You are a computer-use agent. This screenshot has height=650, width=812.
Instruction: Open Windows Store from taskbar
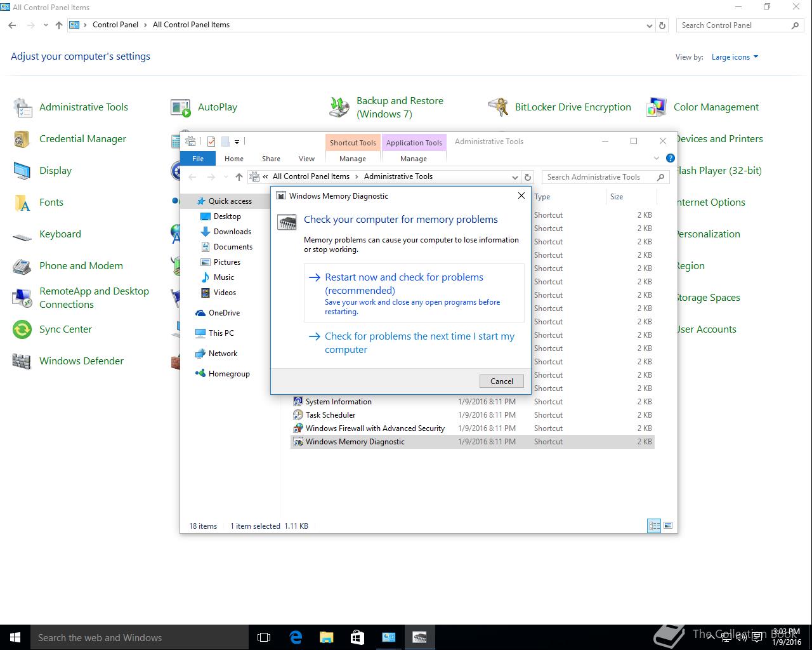357,637
